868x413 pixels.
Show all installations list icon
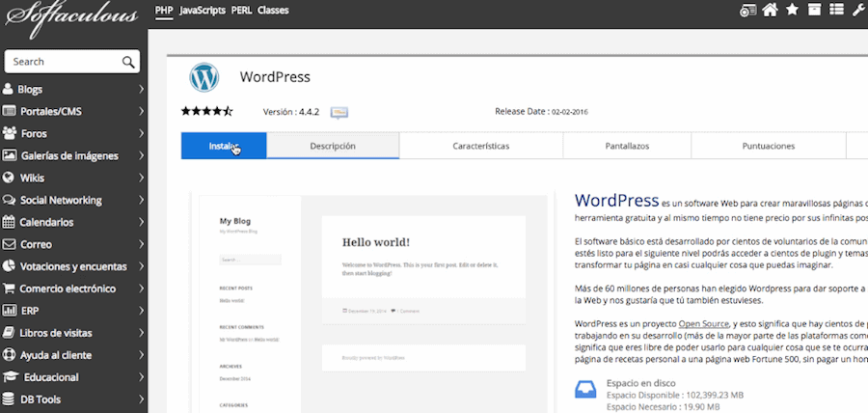(x=836, y=10)
